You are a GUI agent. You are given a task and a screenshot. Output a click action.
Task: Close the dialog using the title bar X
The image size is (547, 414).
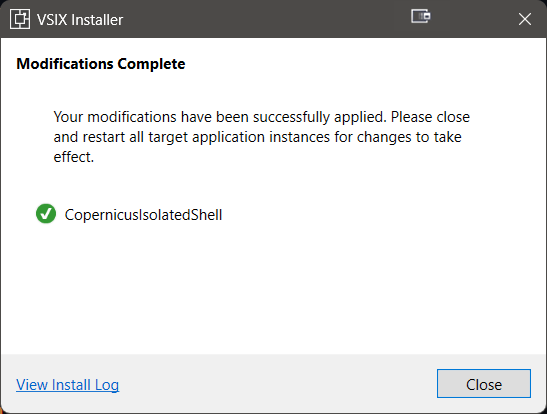coord(525,19)
